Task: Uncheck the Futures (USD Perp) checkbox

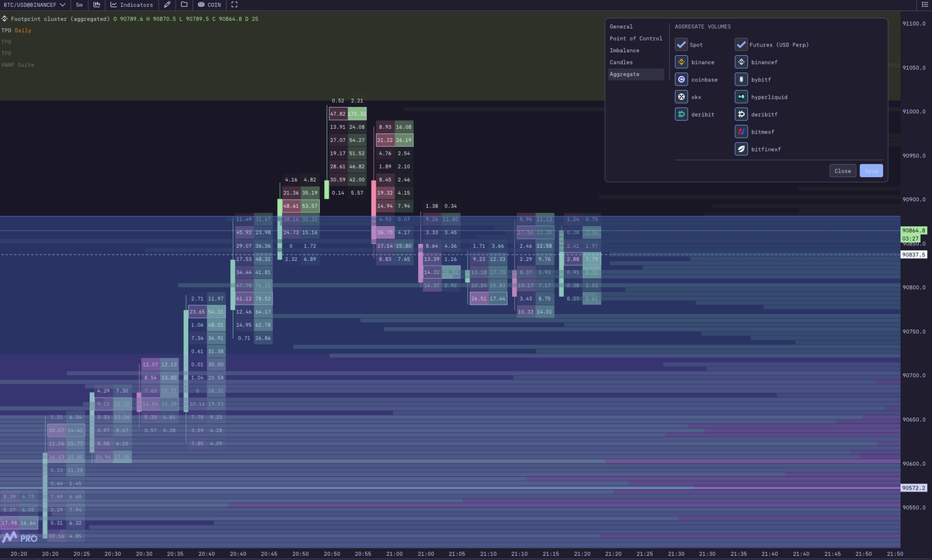Action: click(x=742, y=44)
